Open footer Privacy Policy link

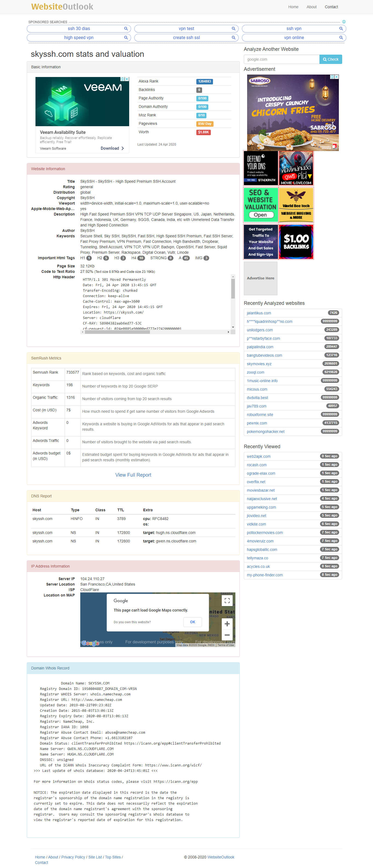(x=73, y=857)
